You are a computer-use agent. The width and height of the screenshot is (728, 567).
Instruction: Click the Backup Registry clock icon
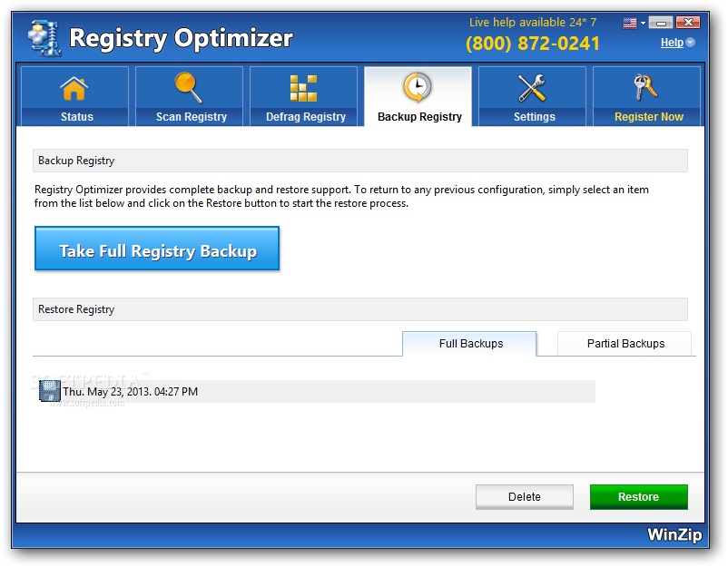pyautogui.click(x=417, y=87)
